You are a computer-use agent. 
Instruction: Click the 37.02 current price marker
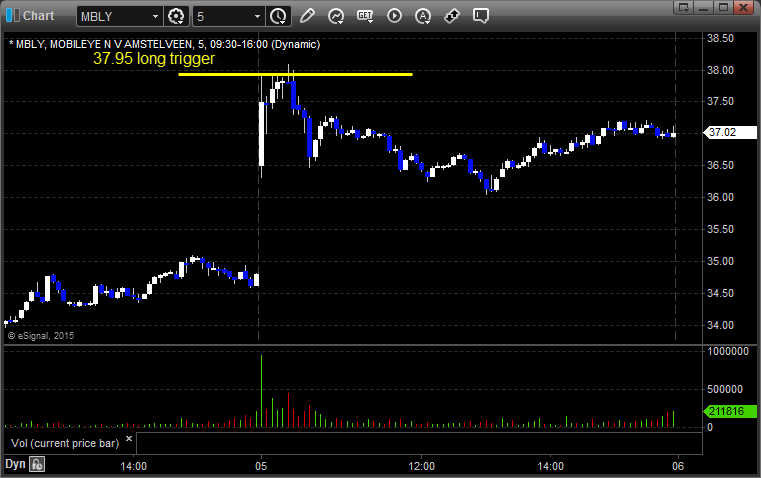tap(730, 132)
